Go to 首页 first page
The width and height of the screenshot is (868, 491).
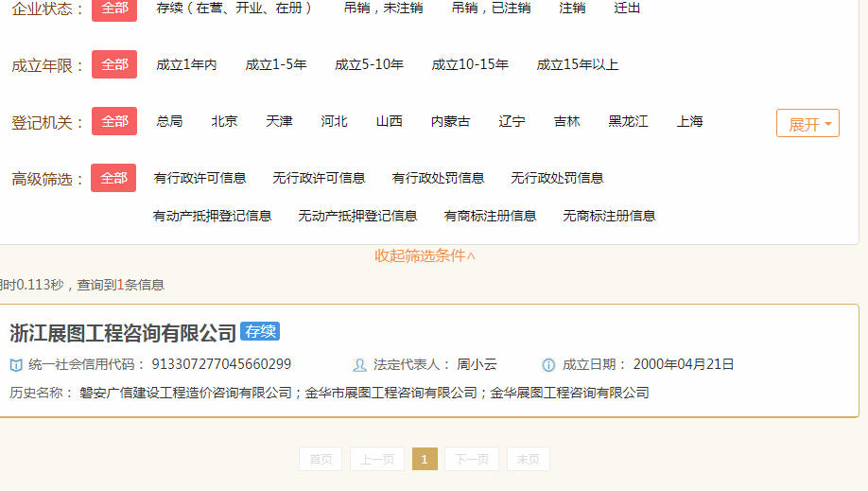click(321, 459)
